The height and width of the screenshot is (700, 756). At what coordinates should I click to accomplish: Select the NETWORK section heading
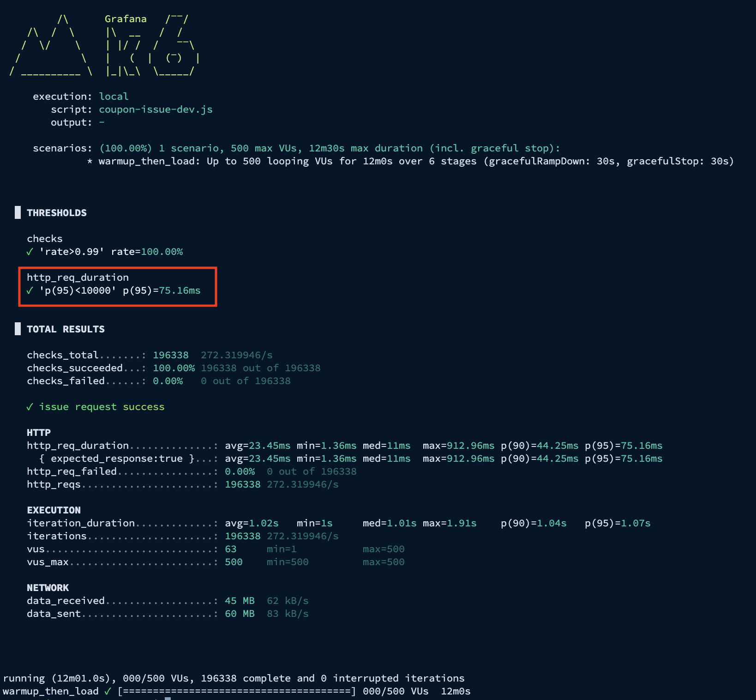tap(48, 588)
